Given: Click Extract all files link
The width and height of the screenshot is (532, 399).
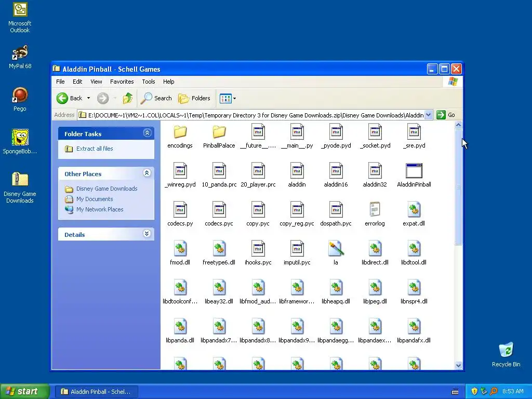Looking at the screenshot, I should pyautogui.click(x=95, y=149).
